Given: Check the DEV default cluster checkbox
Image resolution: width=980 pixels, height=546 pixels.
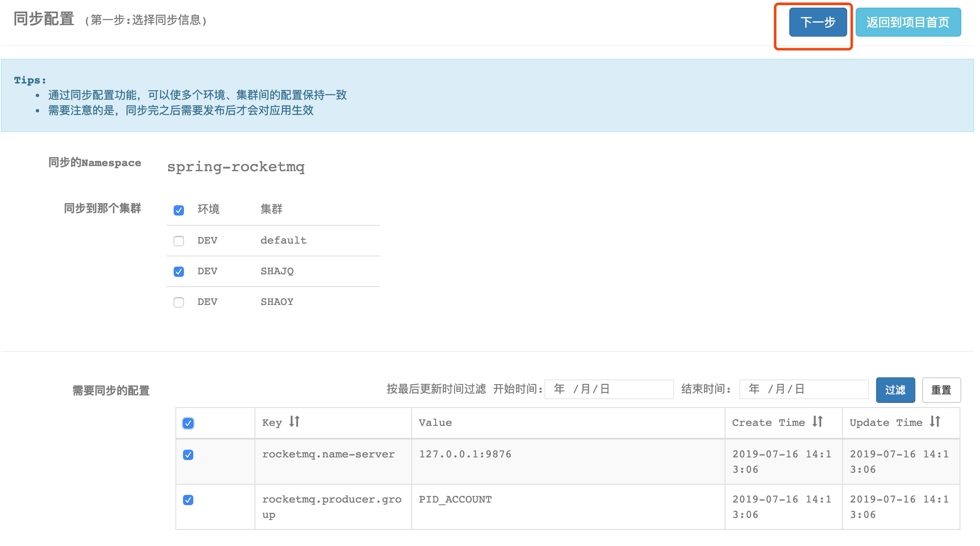Looking at the screenshot, I should click(x=179, y=241).
